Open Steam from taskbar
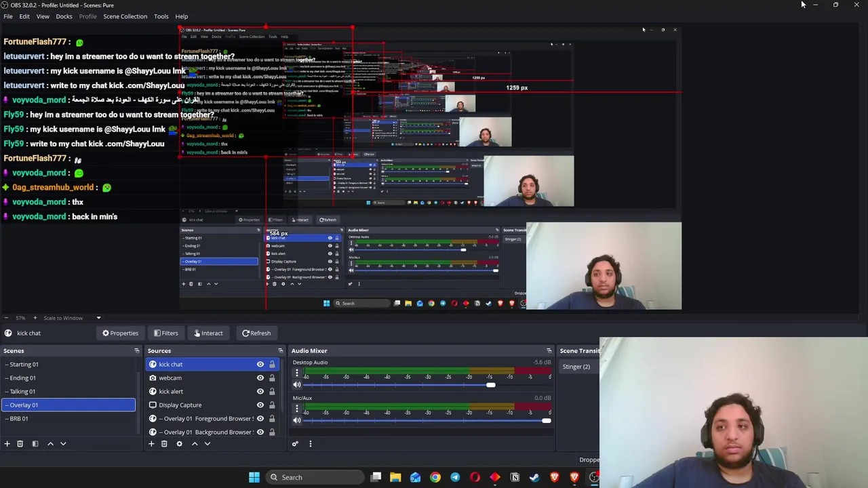Image resolution: width=868 pixels, height=488 pixels. [534, 477]
